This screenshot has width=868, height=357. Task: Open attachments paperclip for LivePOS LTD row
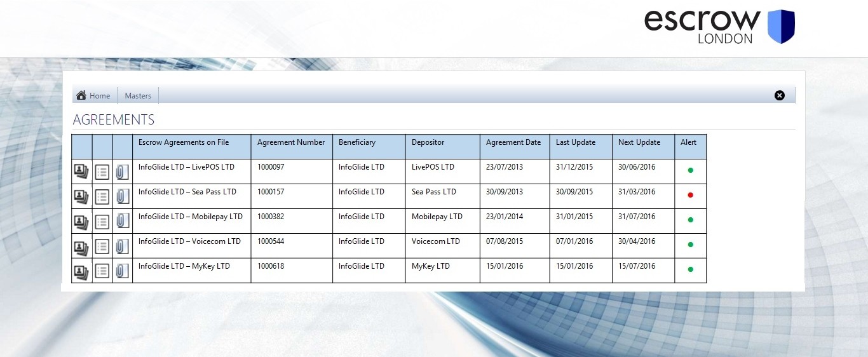point(123,172)
